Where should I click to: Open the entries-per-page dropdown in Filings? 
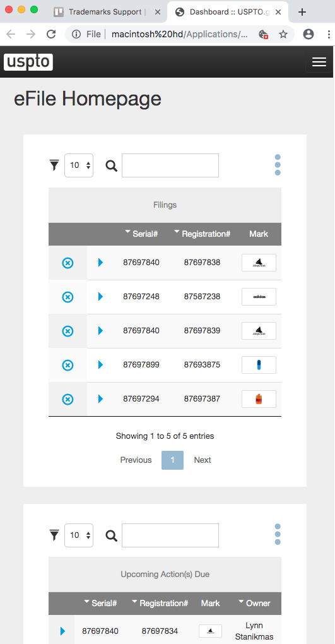click(79, 165)
